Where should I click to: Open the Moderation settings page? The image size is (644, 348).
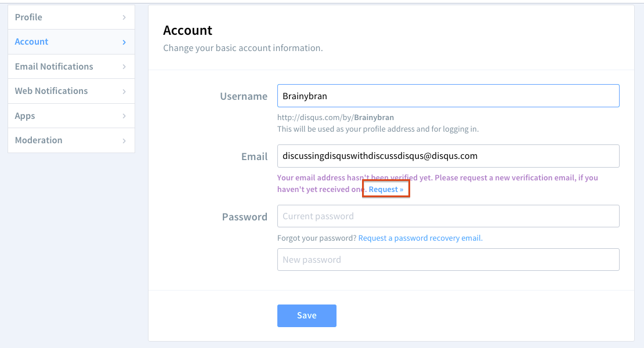click(x=38, y=140)
